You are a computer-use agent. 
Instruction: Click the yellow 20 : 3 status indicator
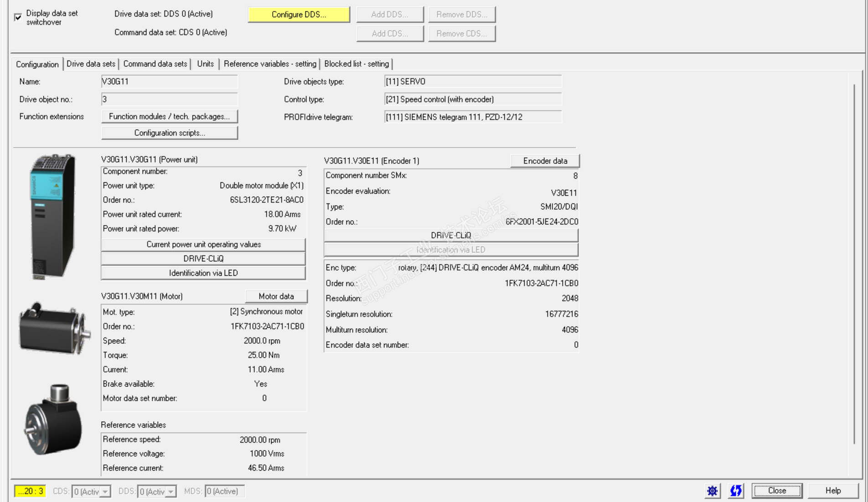click(x=30, y=491)
